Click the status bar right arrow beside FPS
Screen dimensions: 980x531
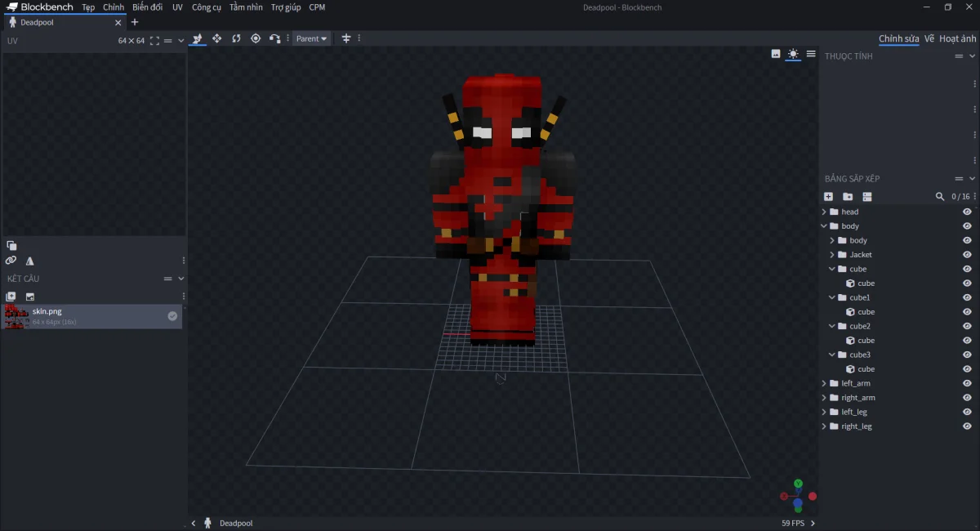pyautogui.click(x=813, y=523)
